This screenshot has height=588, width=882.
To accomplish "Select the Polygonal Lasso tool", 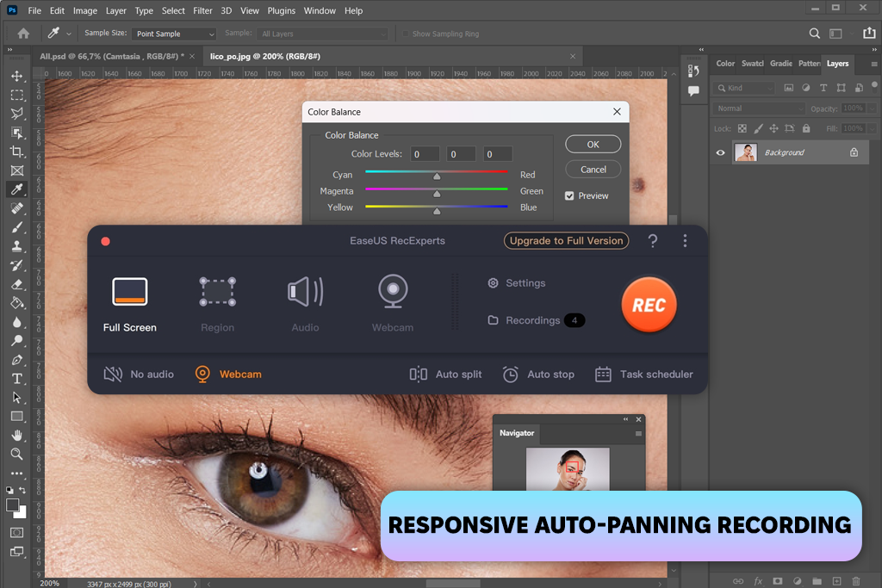I will [17, 114].
